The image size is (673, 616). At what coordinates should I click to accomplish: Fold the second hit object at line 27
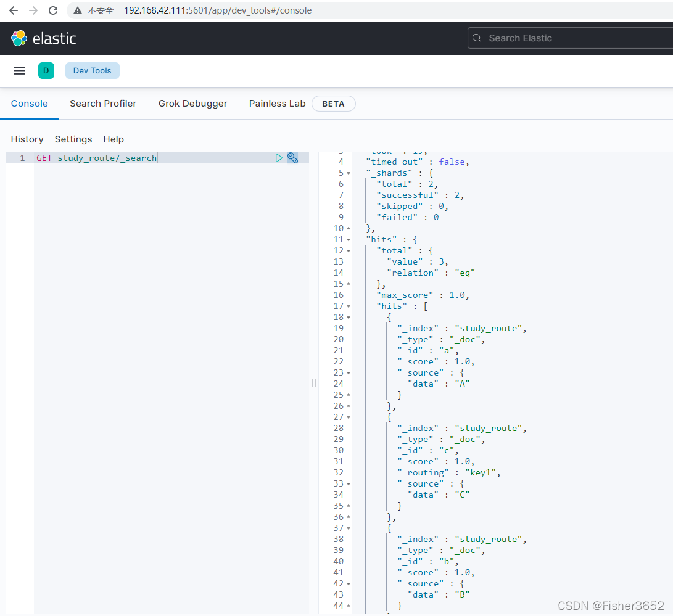click(349, 417)
